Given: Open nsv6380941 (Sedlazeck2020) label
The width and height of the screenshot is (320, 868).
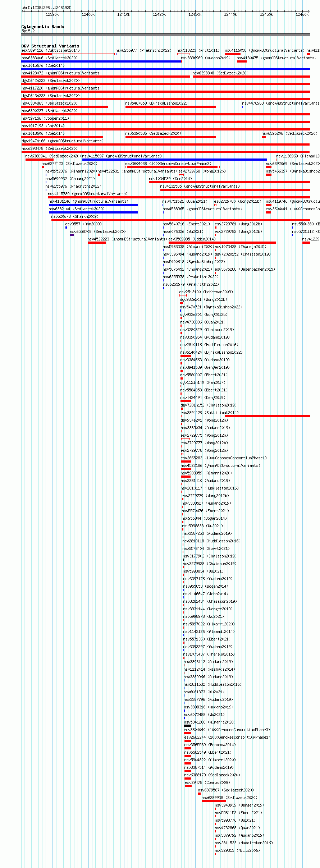Looking at the screenshot, I should pyautogui.click(x=53, y=156).
